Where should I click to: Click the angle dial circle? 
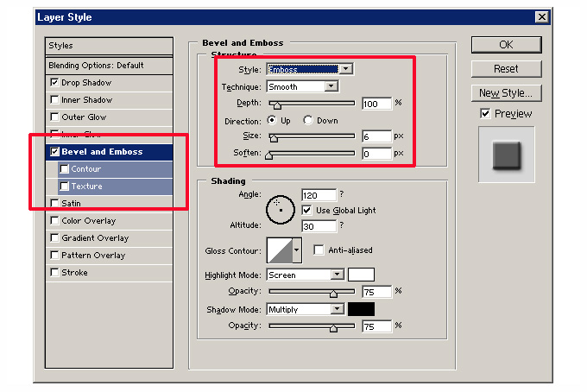click(281, 208)
